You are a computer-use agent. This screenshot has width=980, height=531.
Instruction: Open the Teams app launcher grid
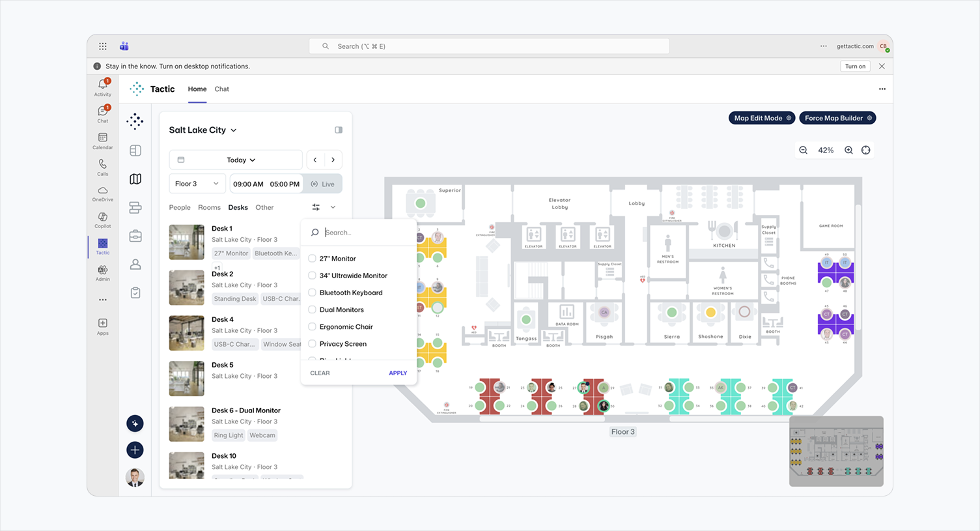click(103, 46)
